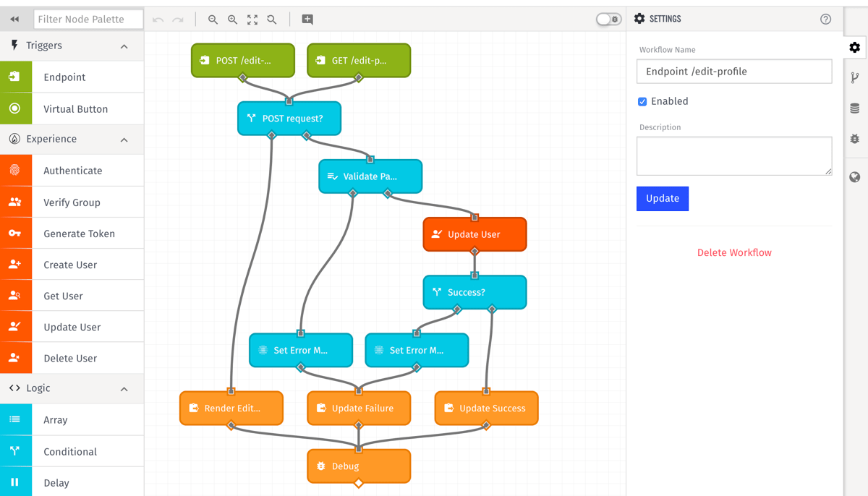Select the Update User palette node
The width and height of the screenshot is (868, 496).
(72, 327)
